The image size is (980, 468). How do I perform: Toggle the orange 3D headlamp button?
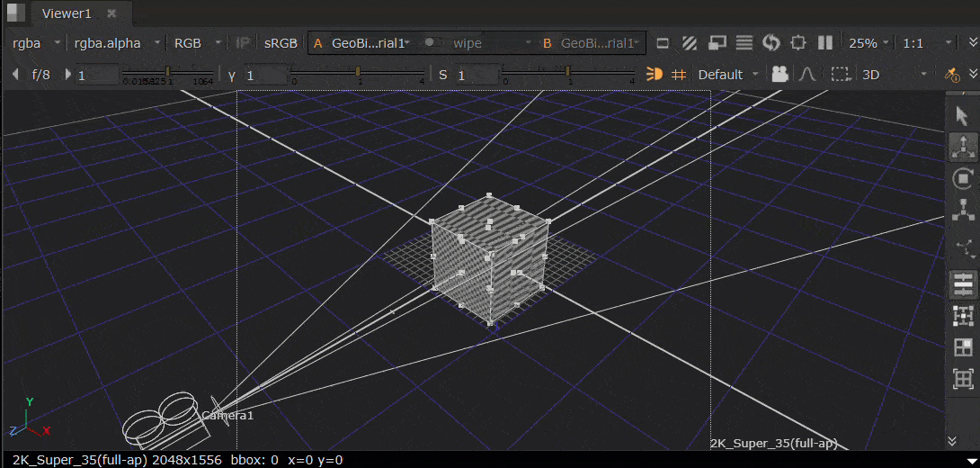pos(655,74)
